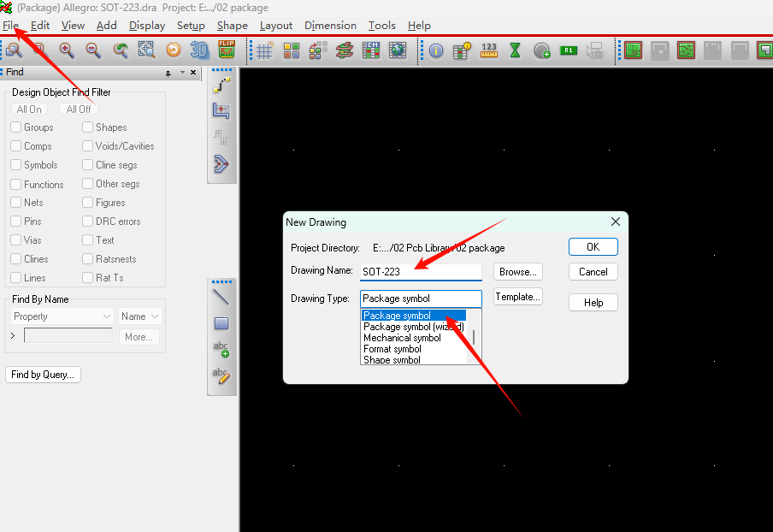Open the Dimension menu
Screen dimensions: 773x532
(x=330, y=26)
